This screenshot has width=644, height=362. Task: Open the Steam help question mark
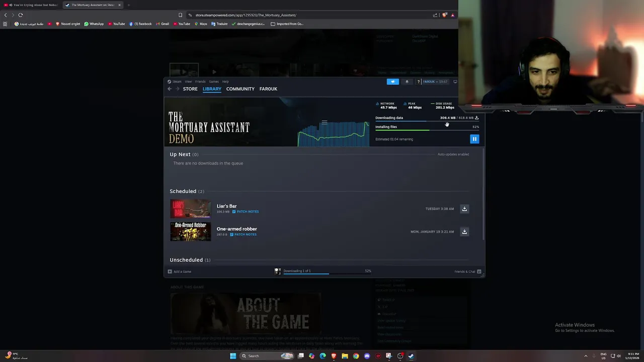tap(418, 81)
